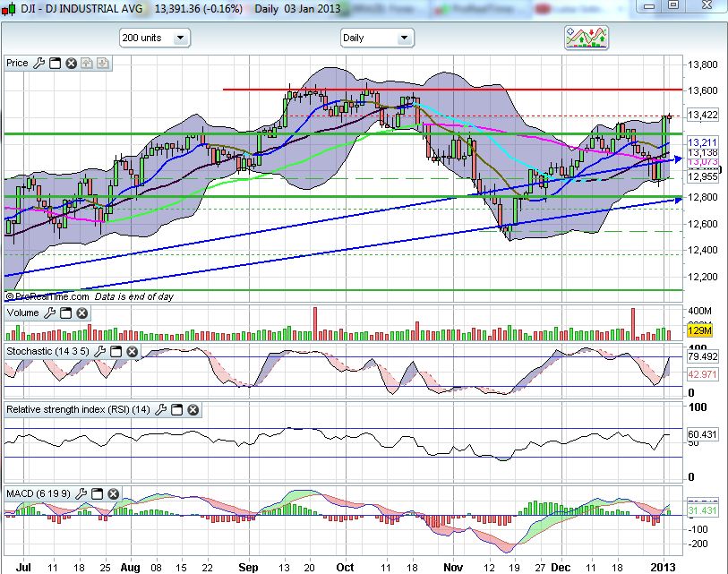The height and width of the screenshot is (574, 728).
Task: Open RSI indicator settings wrench
Action: (x=160, y=409)
